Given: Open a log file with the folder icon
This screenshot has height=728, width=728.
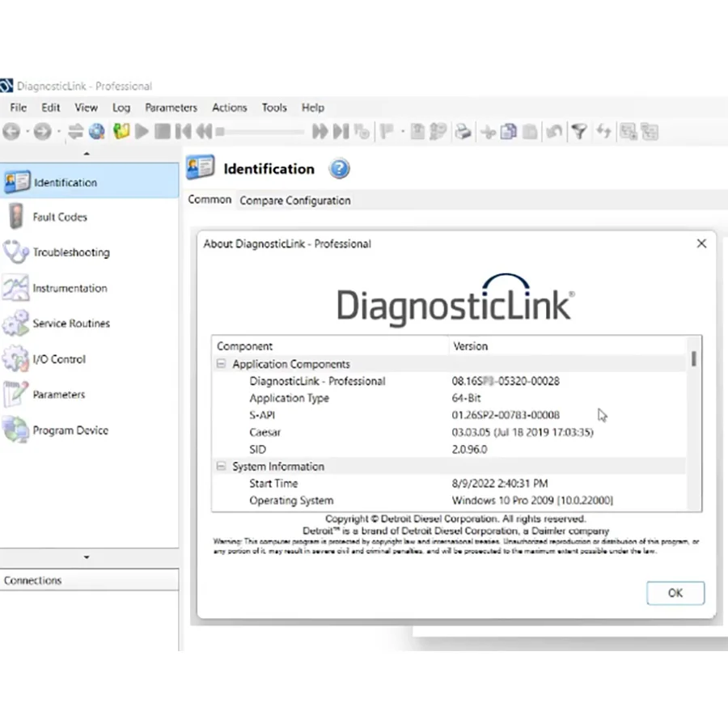Looking at the screenshot, I should pos(121,132).
